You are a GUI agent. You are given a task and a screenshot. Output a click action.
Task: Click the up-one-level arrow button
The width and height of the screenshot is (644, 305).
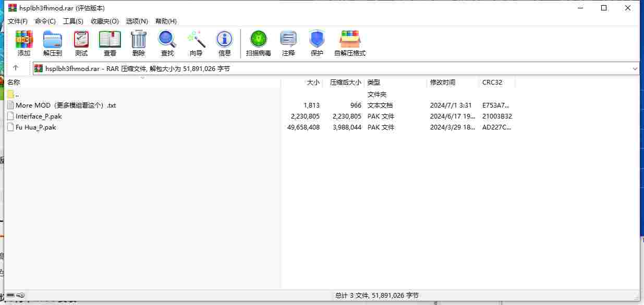tap(16, 68)
